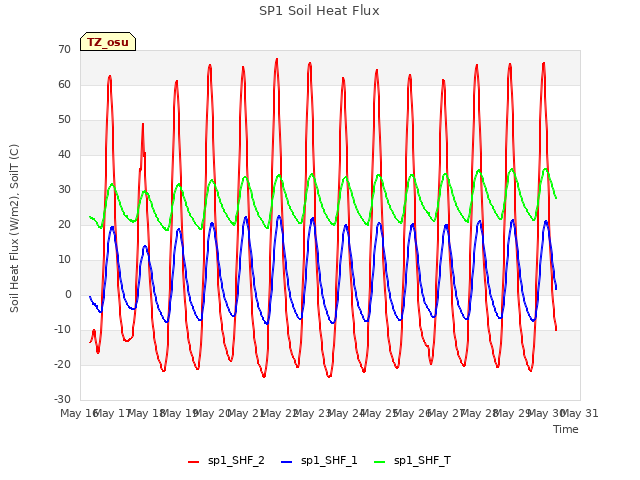Click the TZ_osu annotation label
Image resolution: width=640 pixels, height=480 pixels.
click(108, 42)
